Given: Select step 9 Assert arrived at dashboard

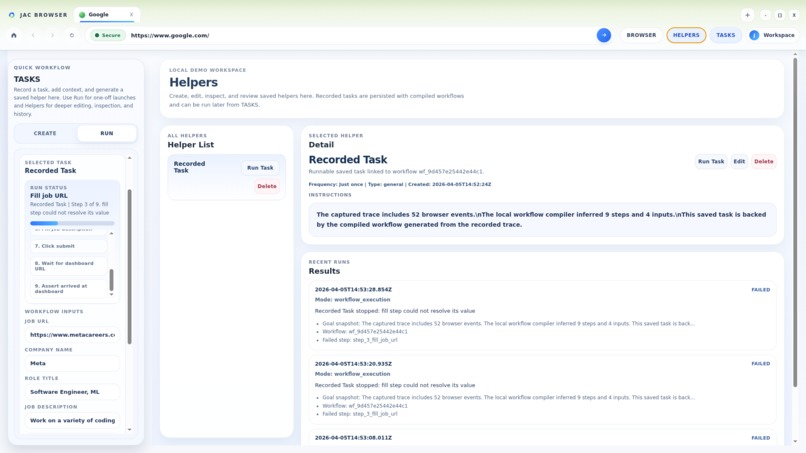Looking at the screenshot, I should [x=68, y=288].
